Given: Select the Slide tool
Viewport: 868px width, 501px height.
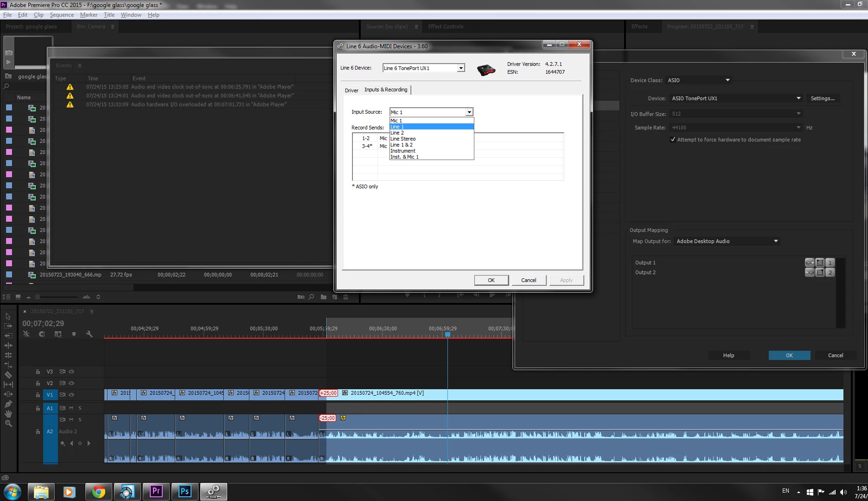Looking at the screenshot, I should pos(8,394).
